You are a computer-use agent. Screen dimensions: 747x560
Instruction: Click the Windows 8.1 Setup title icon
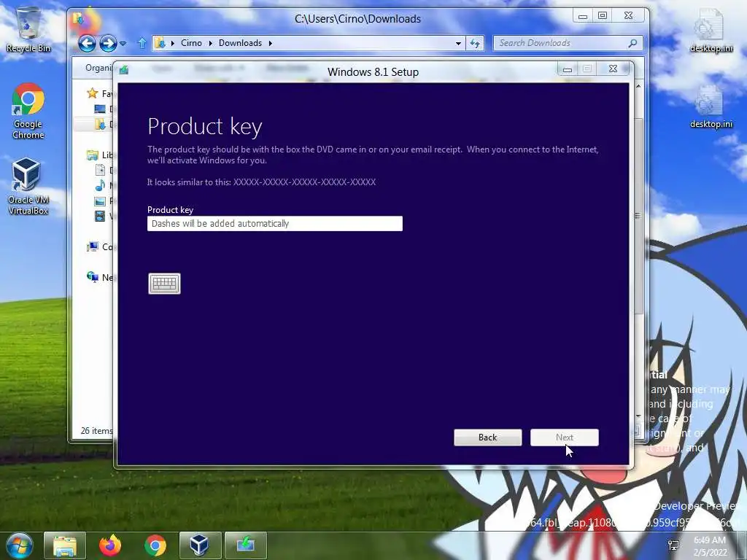click(124, 71)
